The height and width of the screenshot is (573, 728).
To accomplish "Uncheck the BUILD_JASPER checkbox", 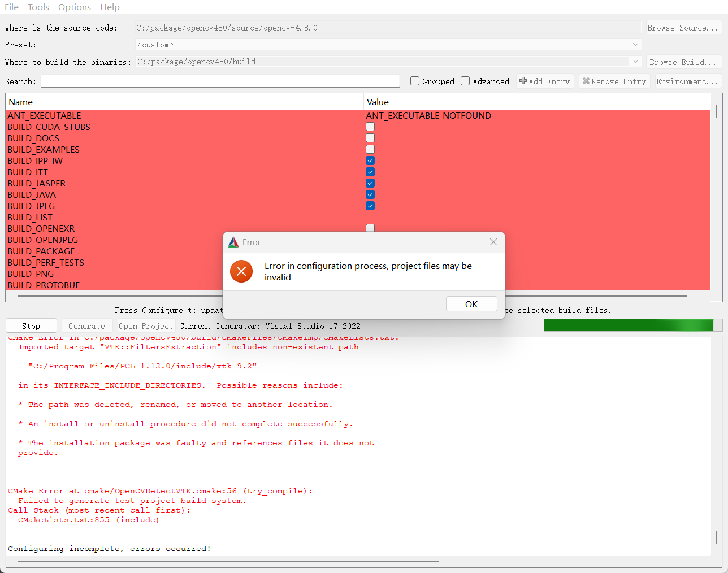I will [370, 183].
